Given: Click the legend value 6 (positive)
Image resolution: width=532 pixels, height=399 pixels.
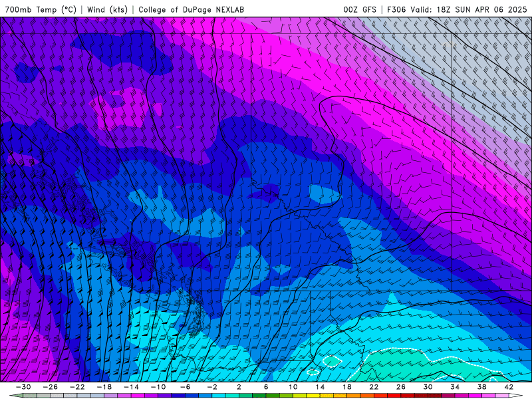Looking at the screenshot, I should click(x=266, y=387).
